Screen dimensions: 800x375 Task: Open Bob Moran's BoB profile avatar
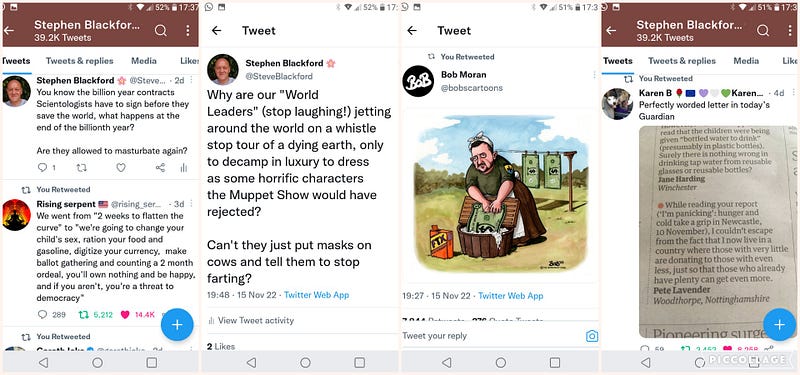[418, 81]
